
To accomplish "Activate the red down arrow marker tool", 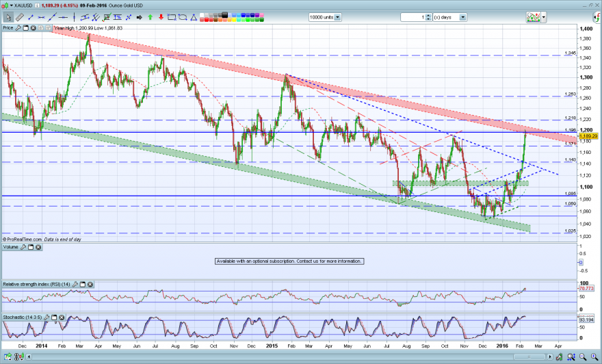I will coord(161,17).
